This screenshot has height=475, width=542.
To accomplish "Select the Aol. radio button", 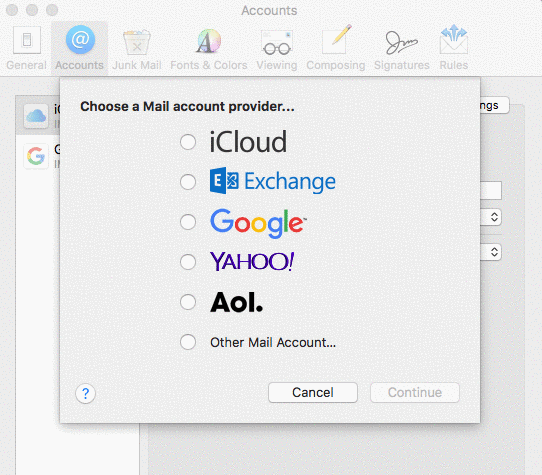I will point(188,302).
